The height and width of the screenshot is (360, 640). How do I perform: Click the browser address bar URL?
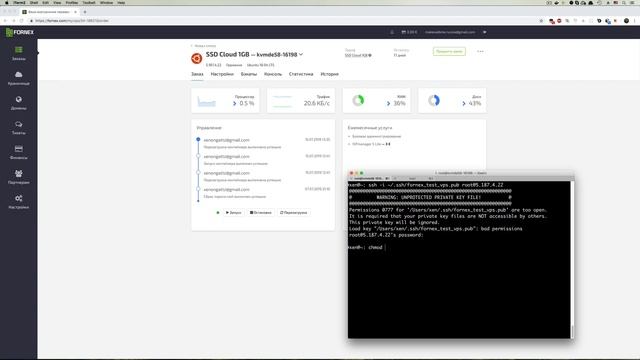click(72, 20)
